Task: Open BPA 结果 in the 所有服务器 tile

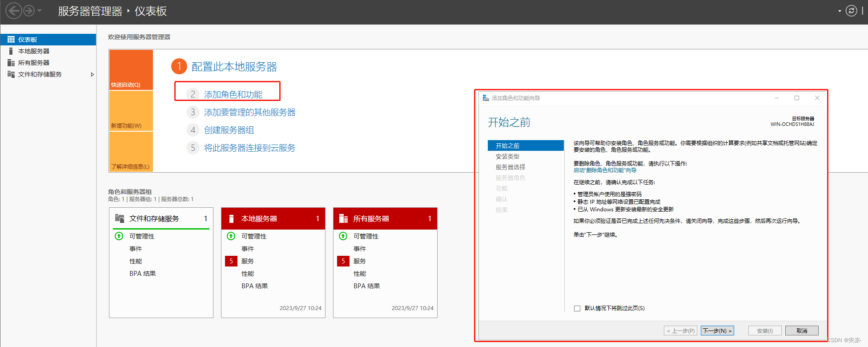Action: 367,286
